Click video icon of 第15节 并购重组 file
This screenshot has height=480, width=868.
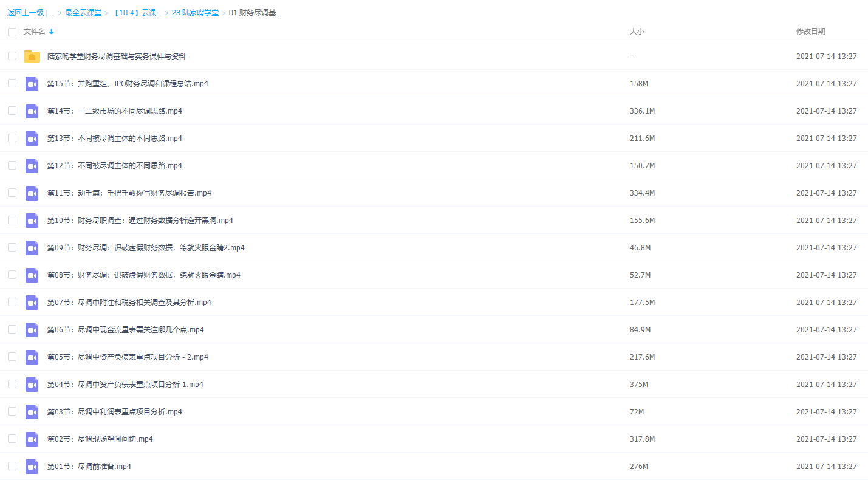click(32, 84)
